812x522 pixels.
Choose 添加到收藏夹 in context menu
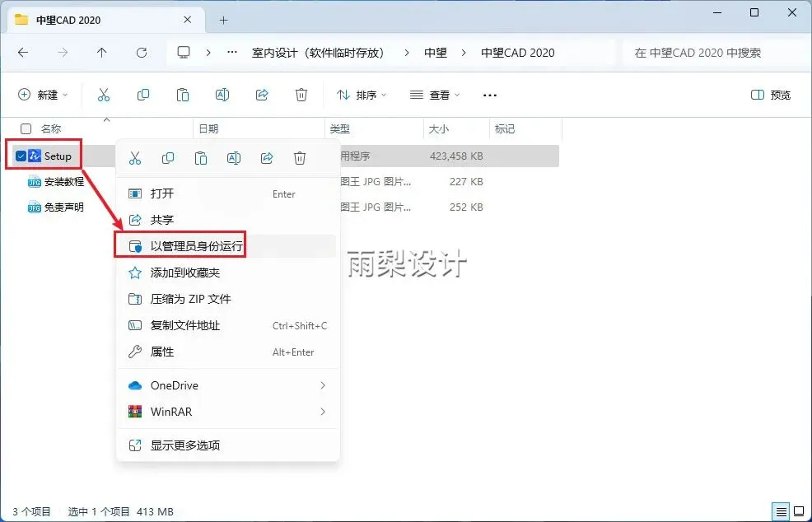(228, 273)
